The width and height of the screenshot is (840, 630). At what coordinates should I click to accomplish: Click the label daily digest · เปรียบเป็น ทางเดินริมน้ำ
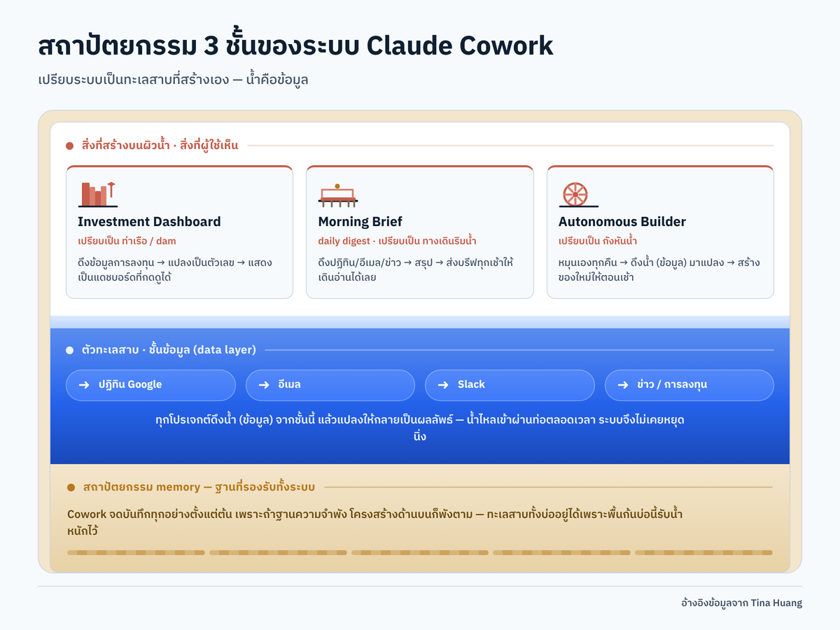coord(397,241)
